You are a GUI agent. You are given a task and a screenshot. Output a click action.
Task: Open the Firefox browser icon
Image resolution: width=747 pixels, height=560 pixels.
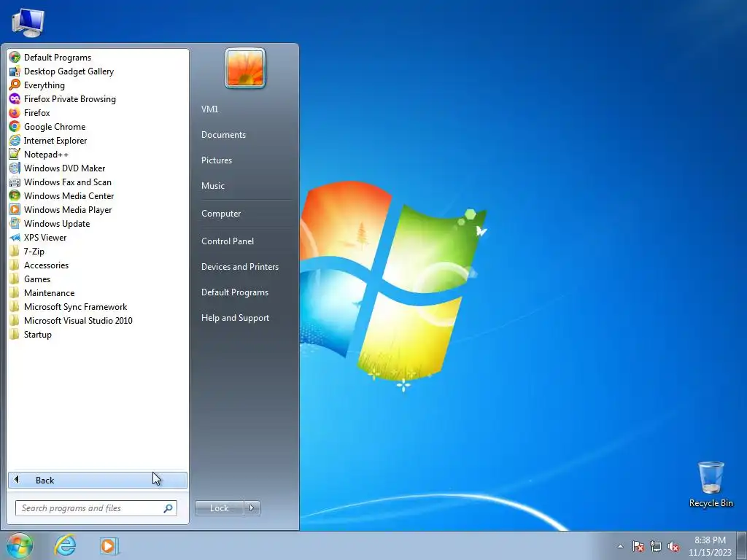click(x=15, y=113)
